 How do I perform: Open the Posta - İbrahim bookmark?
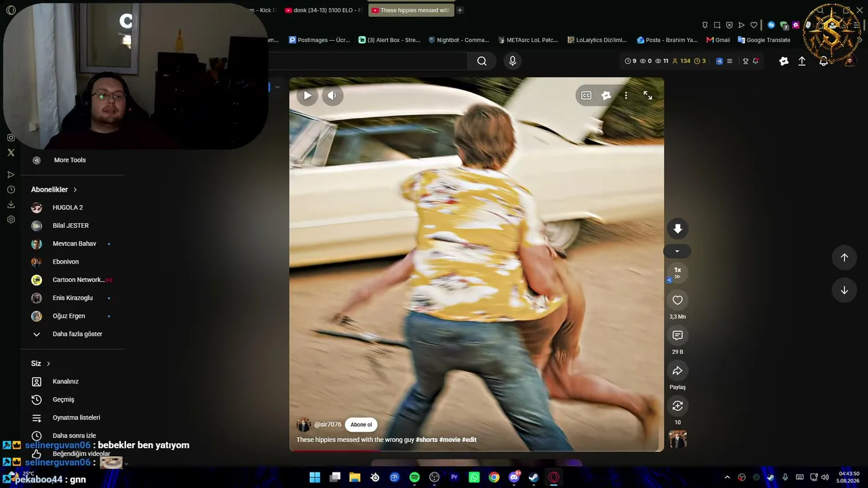tap(667, 40)
